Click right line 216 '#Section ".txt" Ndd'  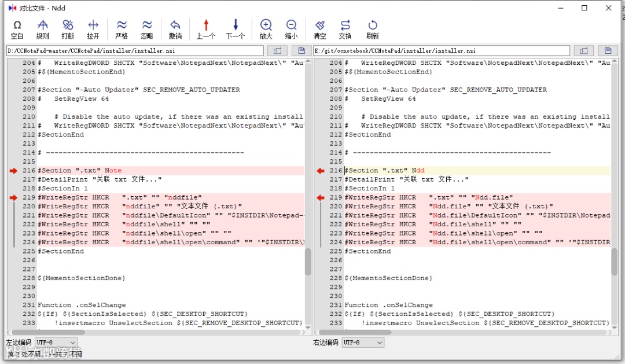[x=385, y=171]
